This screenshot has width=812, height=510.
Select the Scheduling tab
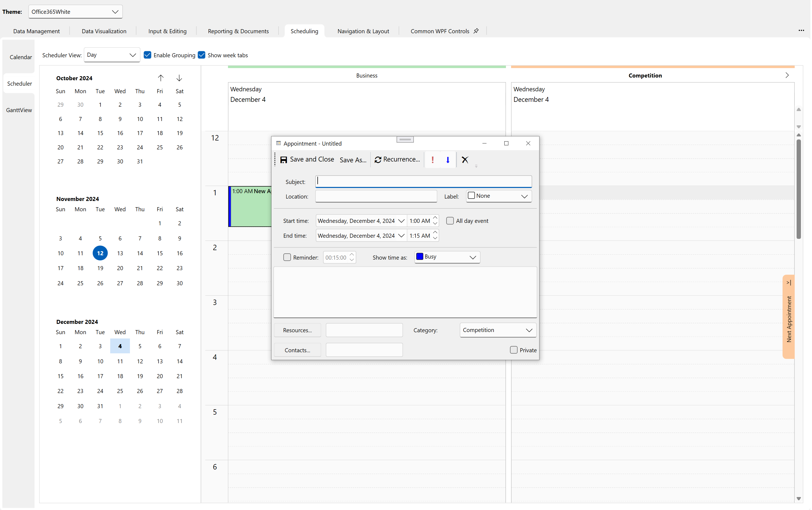point(304,31)
